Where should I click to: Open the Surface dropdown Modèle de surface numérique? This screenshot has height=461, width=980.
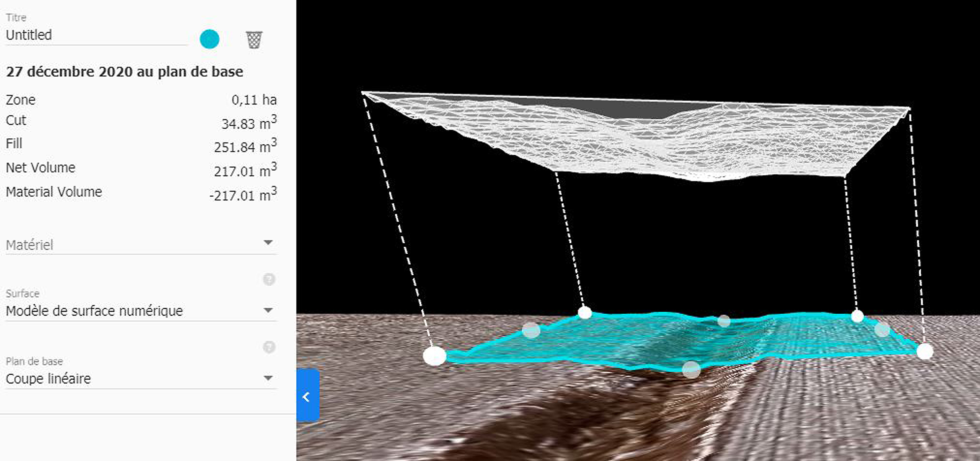141,311
